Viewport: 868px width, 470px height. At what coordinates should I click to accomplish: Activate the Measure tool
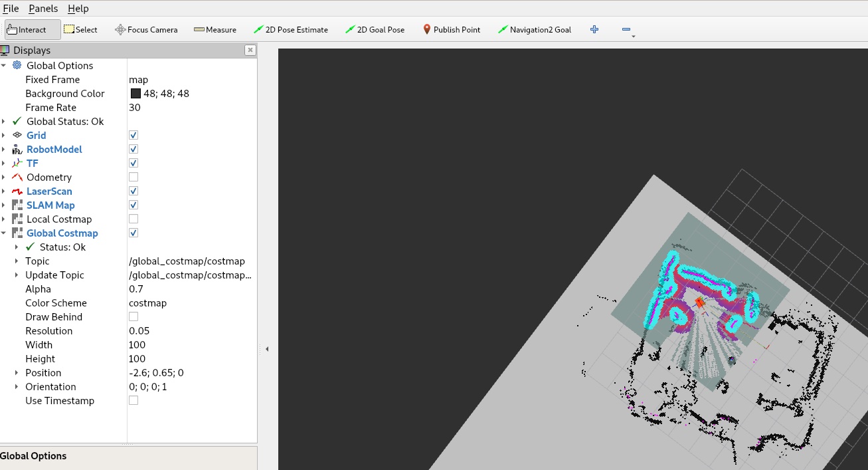[215, 29]
